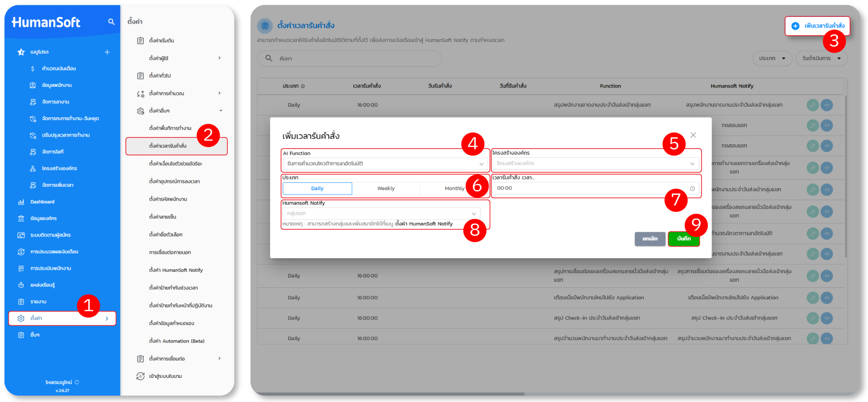Viewport: 868px width, 402px height.
Task: Close the เพิ่มเวลารับคำสั่ง dialog with X
Action: (693, 135)
